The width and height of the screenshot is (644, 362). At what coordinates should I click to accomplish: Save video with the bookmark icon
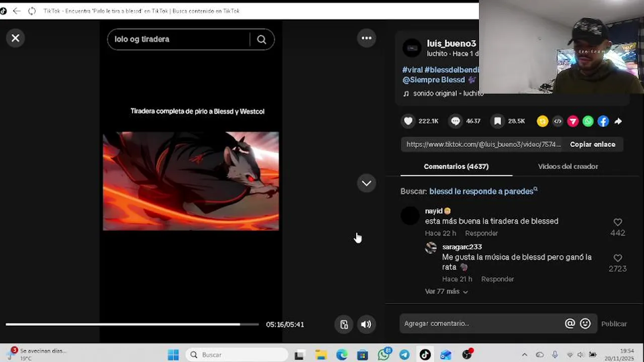tap(498, 121)
